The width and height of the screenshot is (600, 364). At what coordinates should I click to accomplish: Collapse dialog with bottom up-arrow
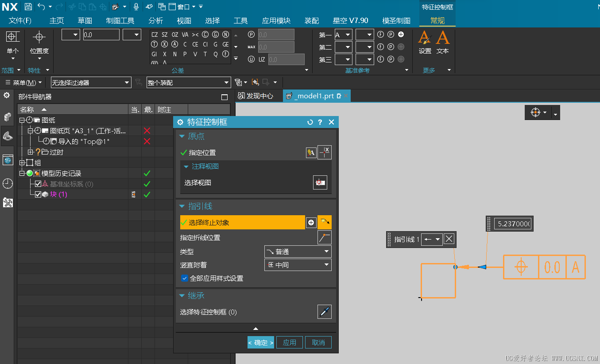[x=255, y=329]
